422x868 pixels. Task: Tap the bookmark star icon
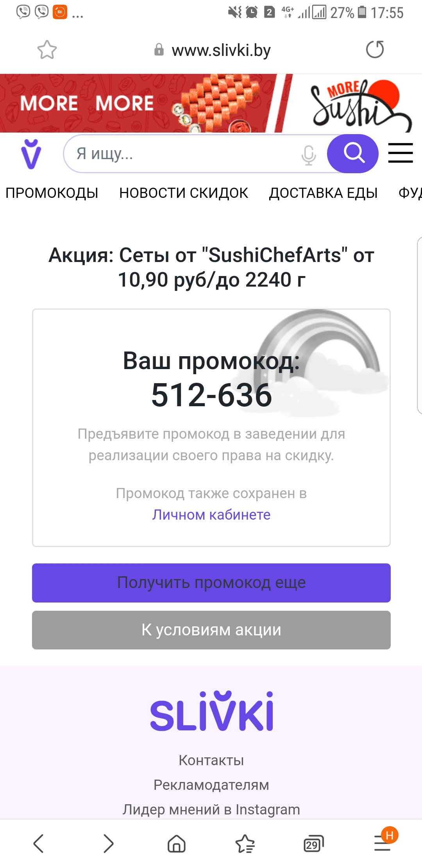point(47,50)
